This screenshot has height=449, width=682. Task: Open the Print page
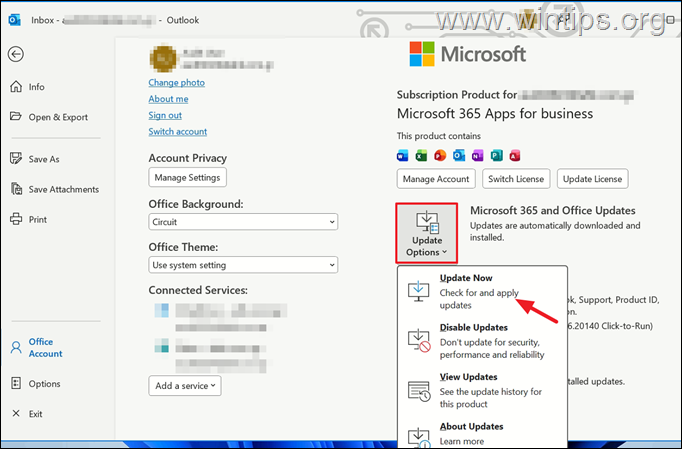click(x=28, y=219)
